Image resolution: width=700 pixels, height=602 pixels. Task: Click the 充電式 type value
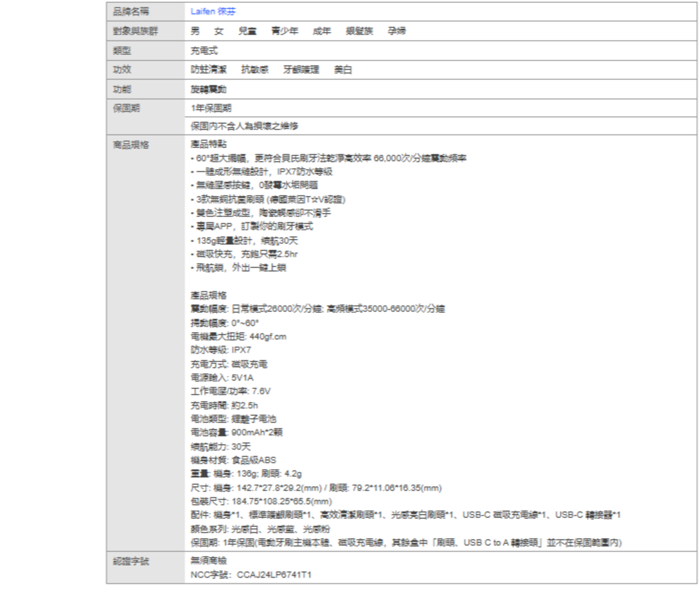click(x=204, y=51)
